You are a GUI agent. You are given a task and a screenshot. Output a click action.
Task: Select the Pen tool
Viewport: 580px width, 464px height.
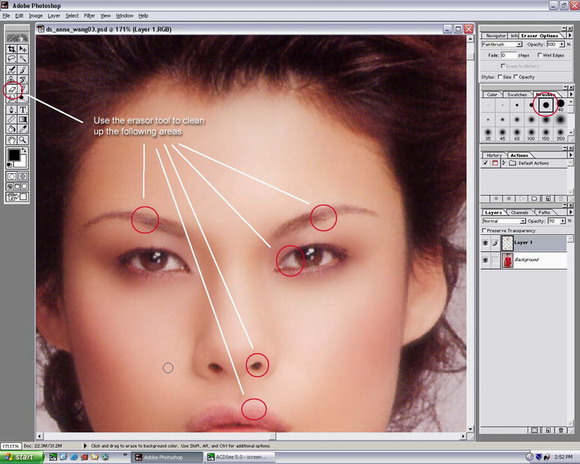(12, 110)
